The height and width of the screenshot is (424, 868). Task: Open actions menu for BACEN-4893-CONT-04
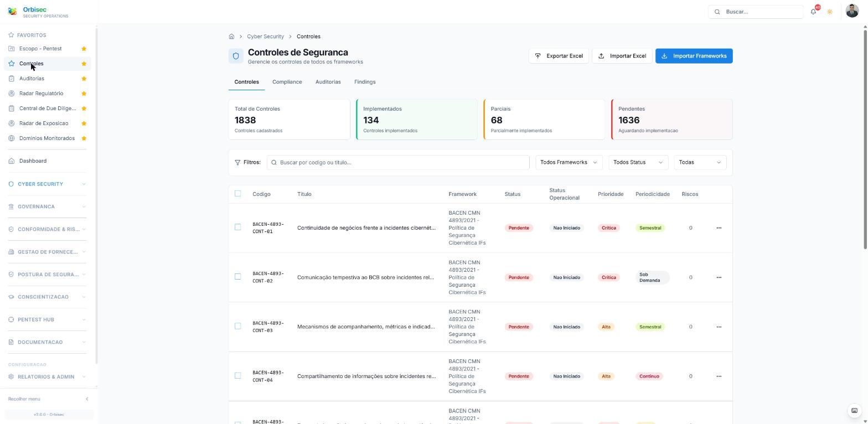719,376
